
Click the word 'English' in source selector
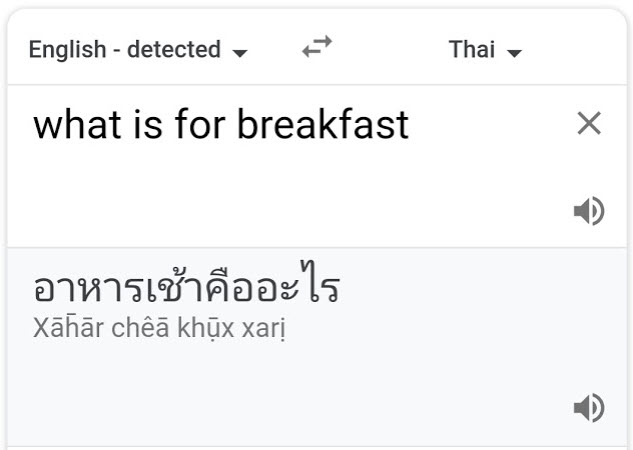pos(67,50)
